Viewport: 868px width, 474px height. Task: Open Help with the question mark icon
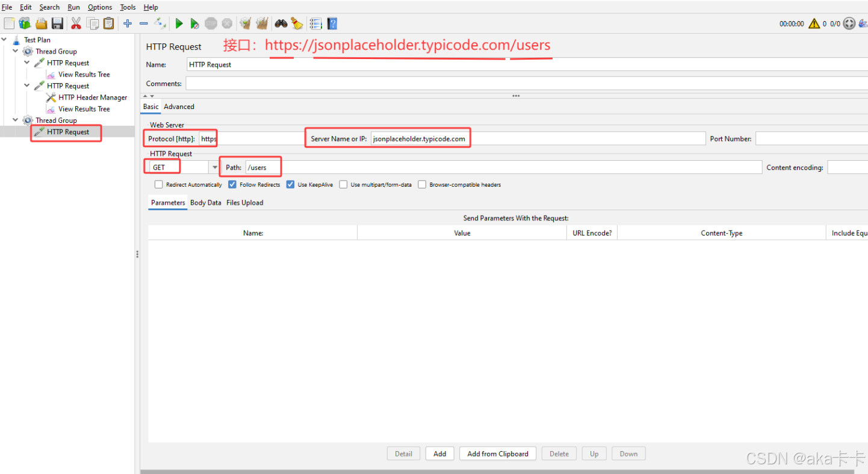332,23
